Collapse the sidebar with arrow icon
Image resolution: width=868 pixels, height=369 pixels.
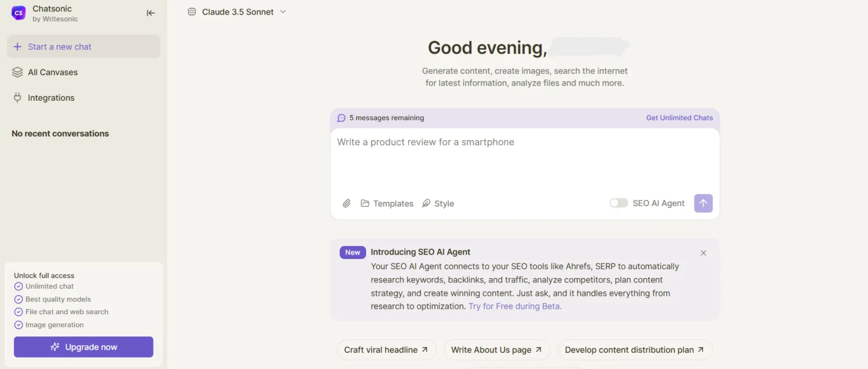pos(151,13)
